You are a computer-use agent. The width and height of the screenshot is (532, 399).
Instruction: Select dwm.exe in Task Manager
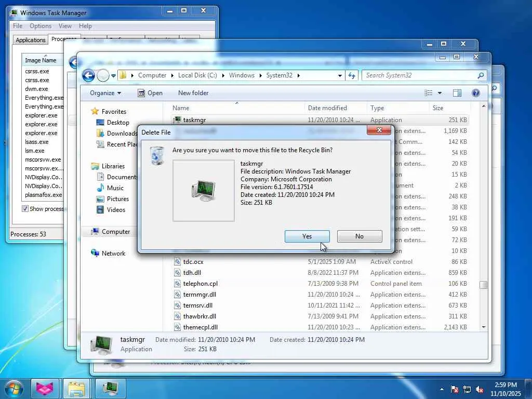click(x=36, y=89)
